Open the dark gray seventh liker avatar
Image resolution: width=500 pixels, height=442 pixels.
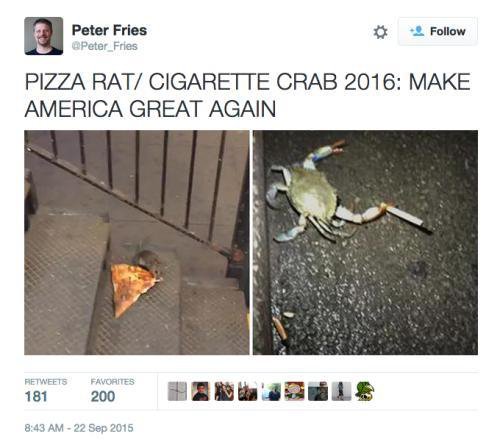point(318,391)
